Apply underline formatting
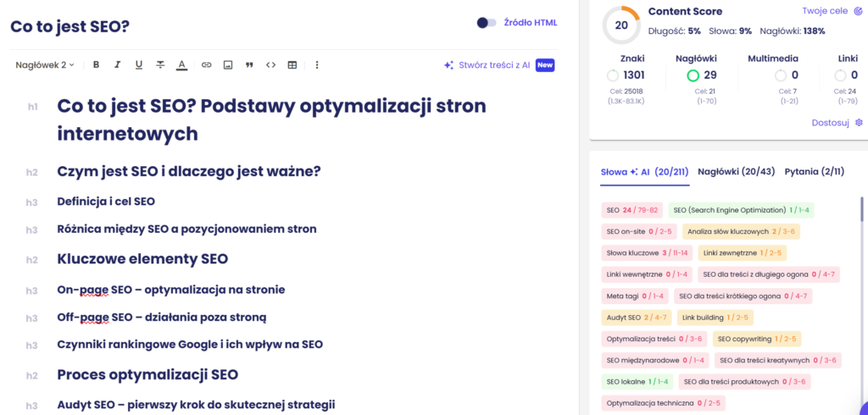 tap(139, 64)
